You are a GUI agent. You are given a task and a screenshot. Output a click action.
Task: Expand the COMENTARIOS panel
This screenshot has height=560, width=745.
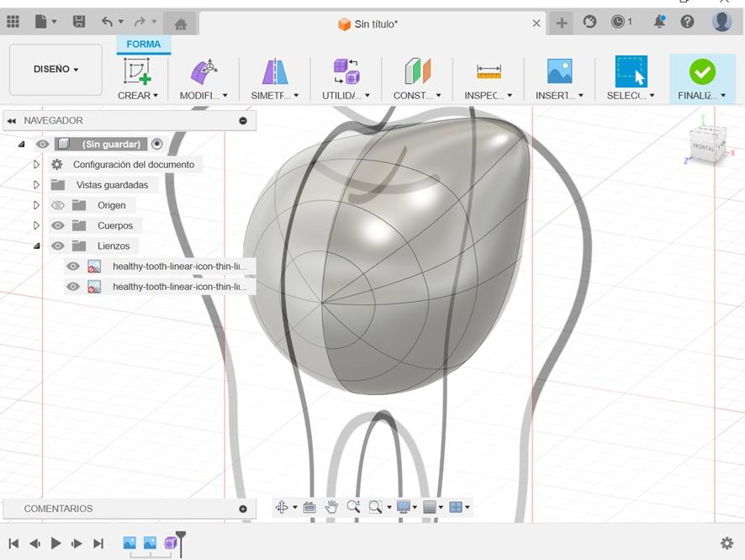click(243, 509)
